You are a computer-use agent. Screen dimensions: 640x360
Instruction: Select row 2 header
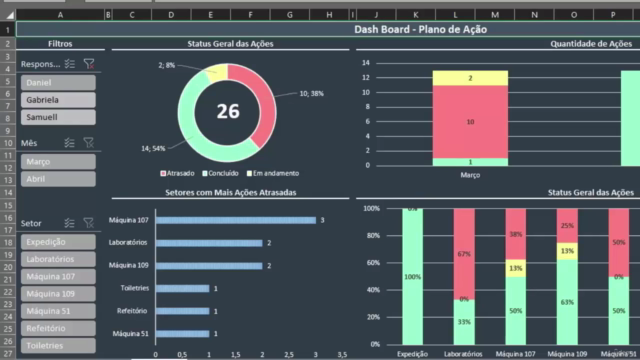(8, 44)
